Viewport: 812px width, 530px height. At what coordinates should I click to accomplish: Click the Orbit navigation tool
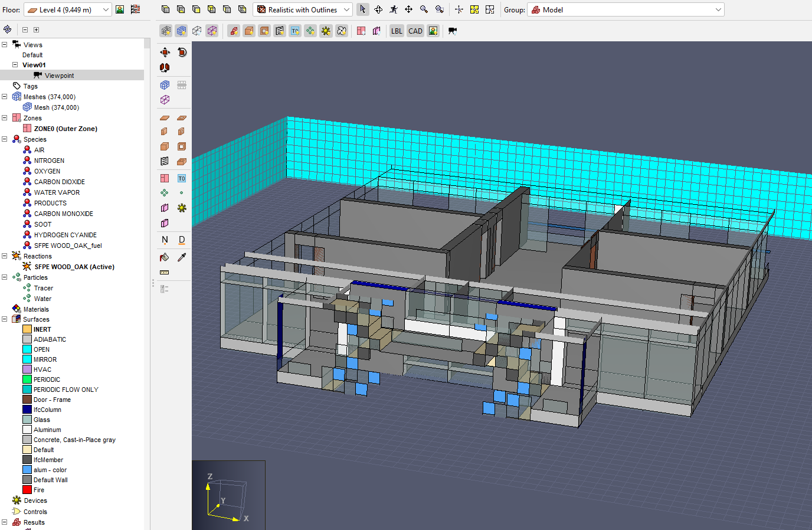[378, 9]
